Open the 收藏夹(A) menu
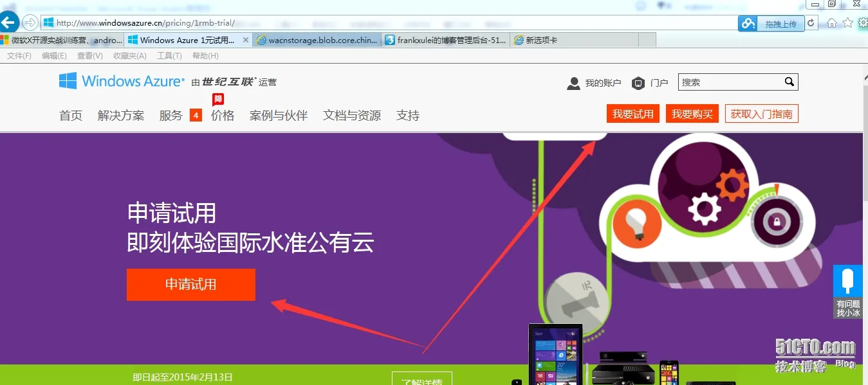This screenshot has width=868, height=385. click(x=129, y=56)
